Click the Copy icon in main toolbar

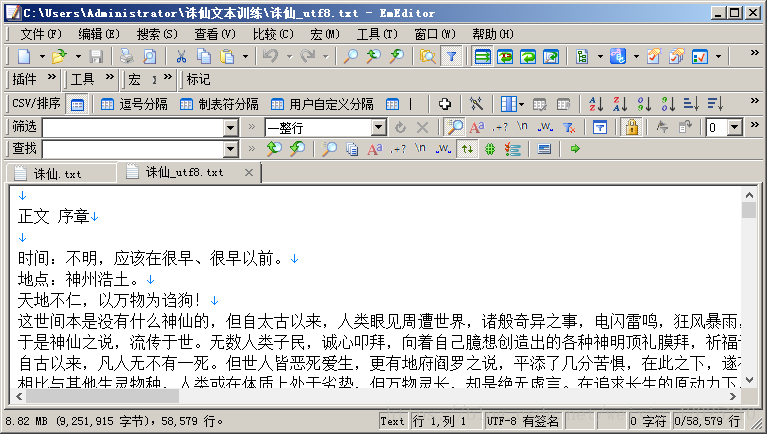click(x=203, y=56)
